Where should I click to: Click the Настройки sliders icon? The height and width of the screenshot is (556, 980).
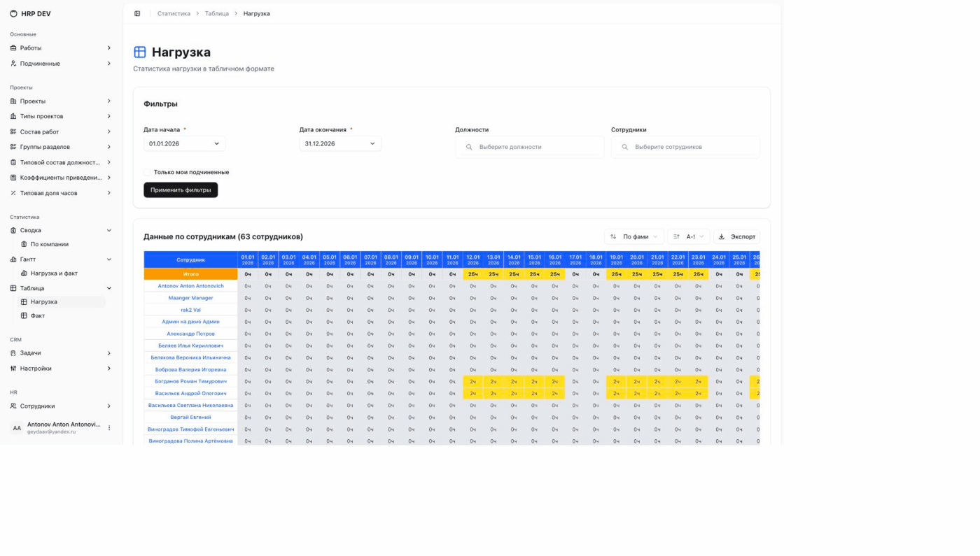(13, 369)
